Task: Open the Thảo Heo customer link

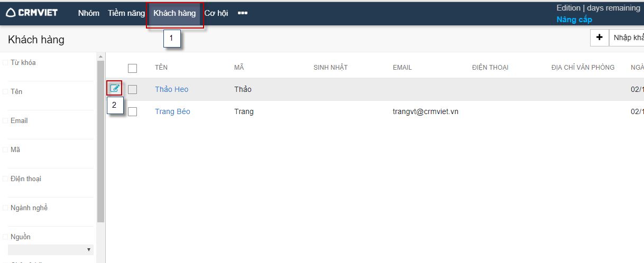Action: 171,89
